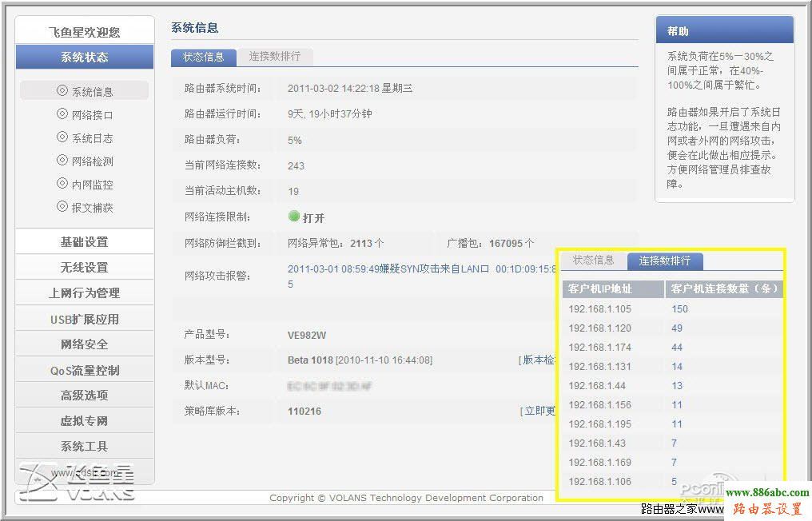Image resolution: width=812 pixels, height=521 pixels.
Task: Select the 网络接口 icon in the sidebar
Action: pyautogui.click(x=62, y=113)
